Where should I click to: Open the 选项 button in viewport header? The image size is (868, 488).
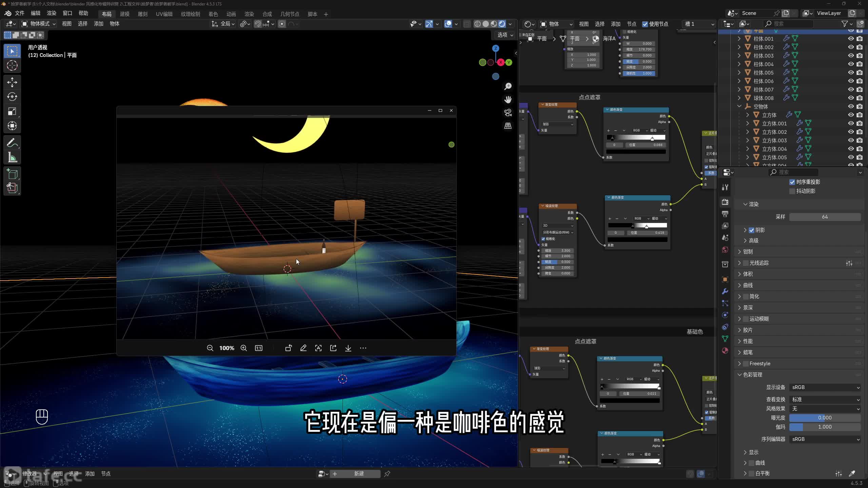(505, 35)
